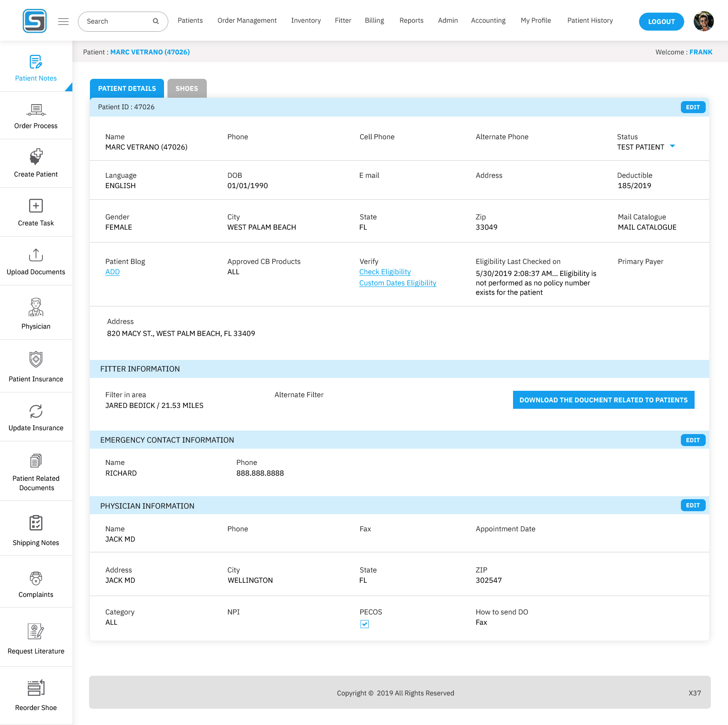Expand the Status dropdown arrow
Image resolution: width=728 pixels, height=725 pixels.
pyautogui.click(x=672, y=147)
